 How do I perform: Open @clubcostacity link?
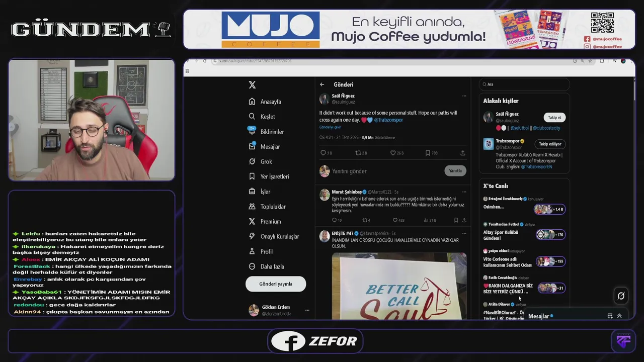point(546,128)
